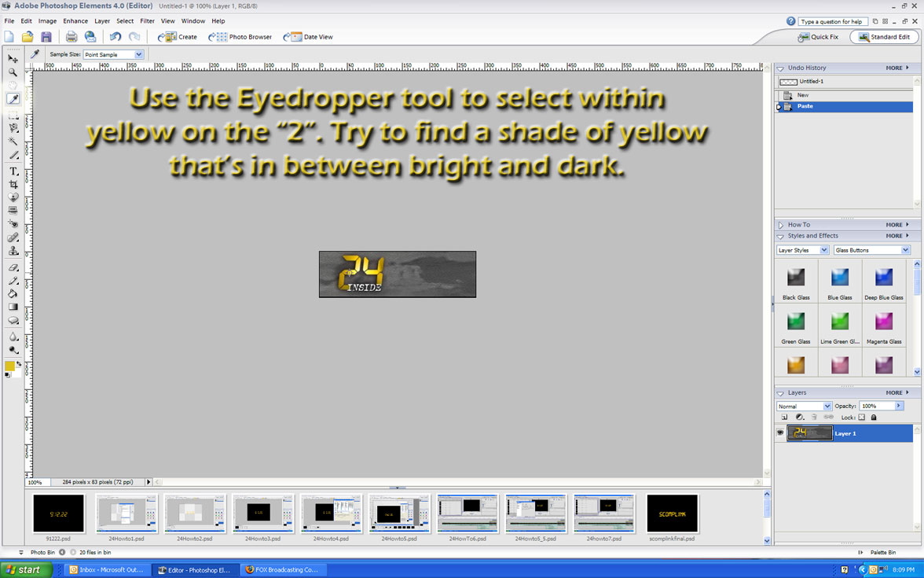Screen dimensions: 924x578
Task: Create an adjustment layer
Action: [x=800, y=417]
